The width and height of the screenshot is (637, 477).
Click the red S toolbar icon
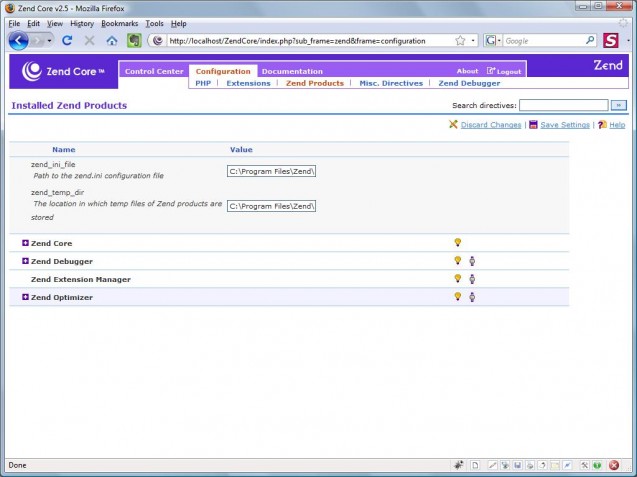611,41
